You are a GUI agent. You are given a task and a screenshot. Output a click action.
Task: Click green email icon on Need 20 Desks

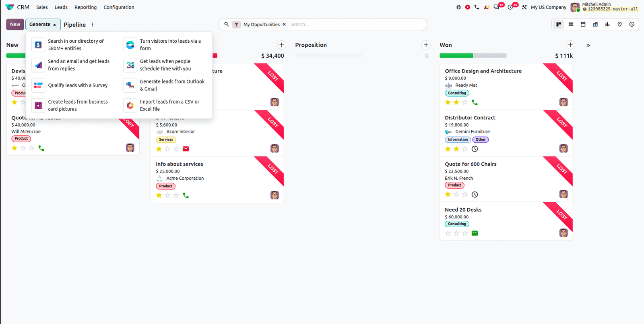[475, 233]
